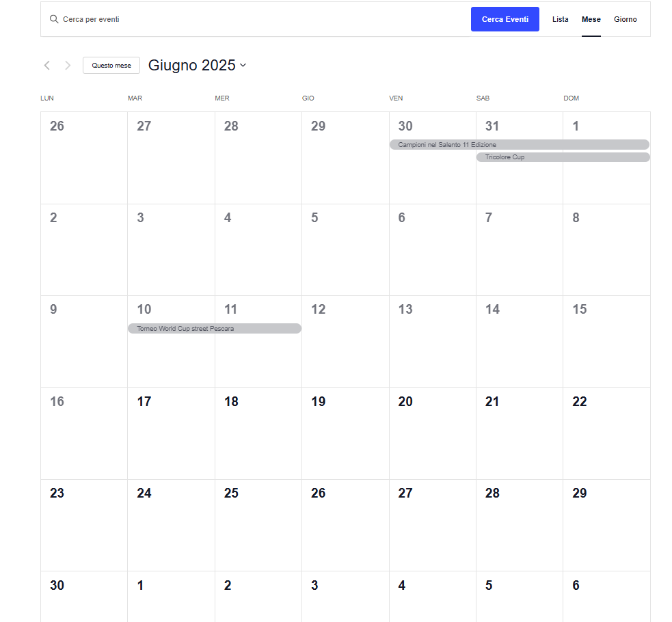Select day 22 in June
This screenshot has width=672, height=622.
580,401
